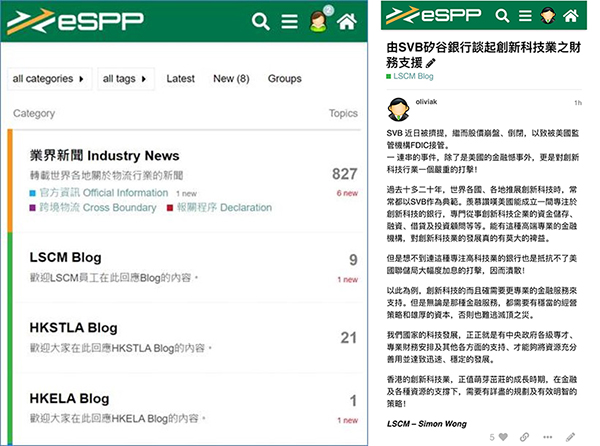Click the Category column header
This screenshot has height=446, width=600.
[34, 114]
